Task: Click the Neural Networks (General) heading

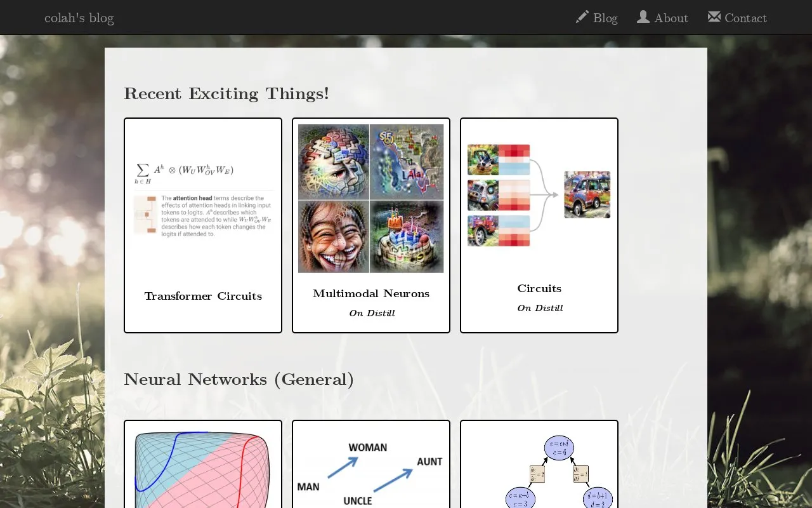Action: [239, 380]
